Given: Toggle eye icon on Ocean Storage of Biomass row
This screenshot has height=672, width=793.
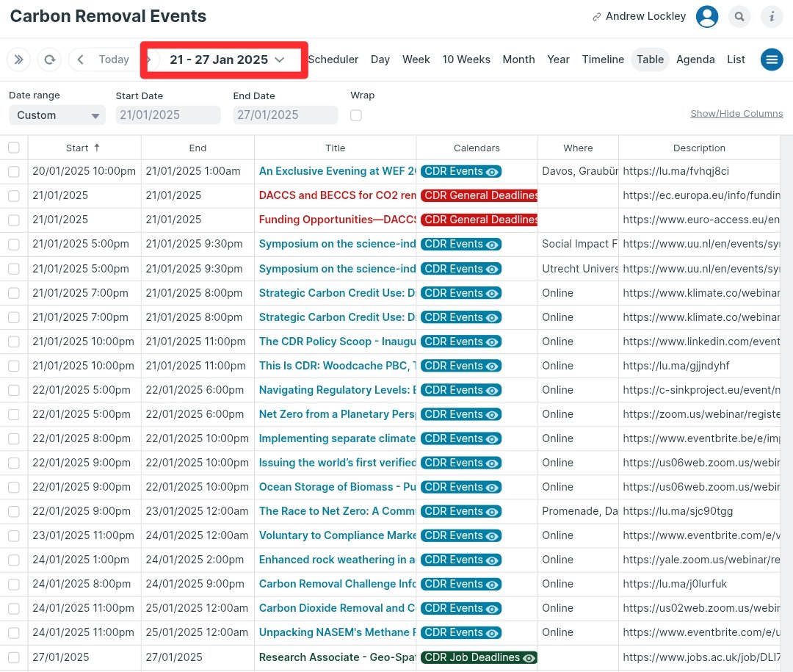Looking at the screenshot, I should point(492,488).
